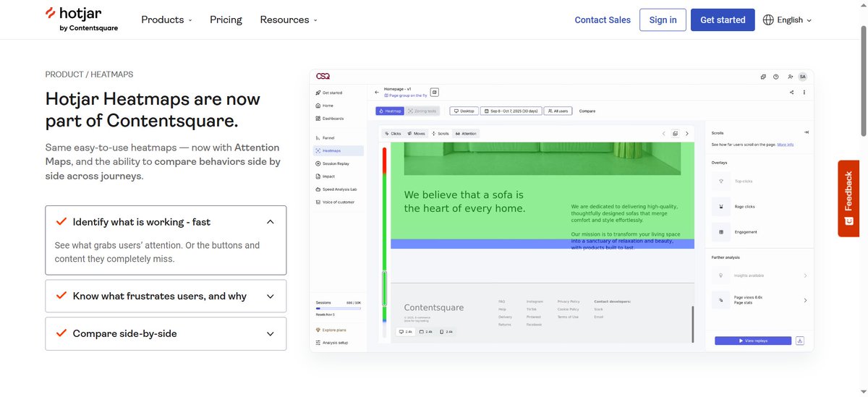Click the share icon
Viewport: 868px width, 397px height.
[x=792, y=92]
